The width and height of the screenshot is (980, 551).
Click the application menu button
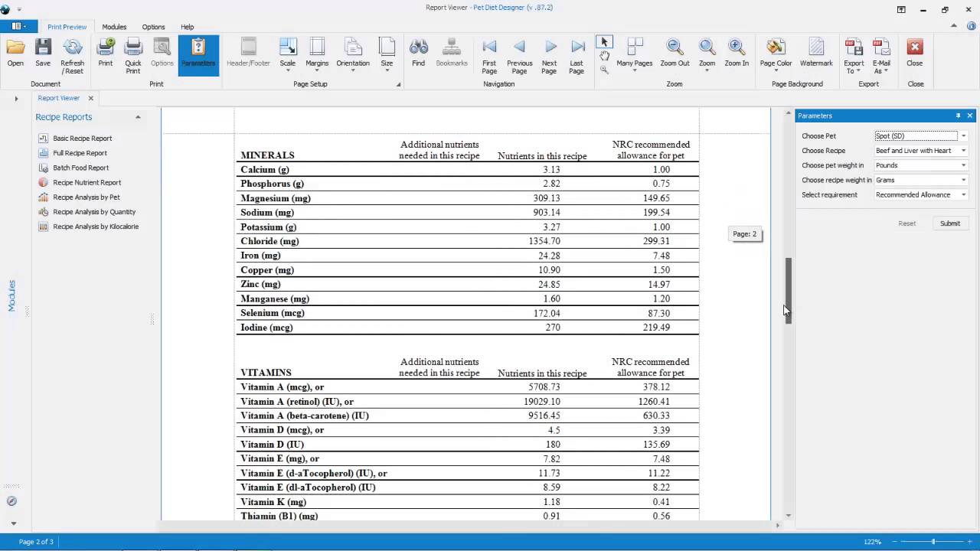click(x=18, y=27)
